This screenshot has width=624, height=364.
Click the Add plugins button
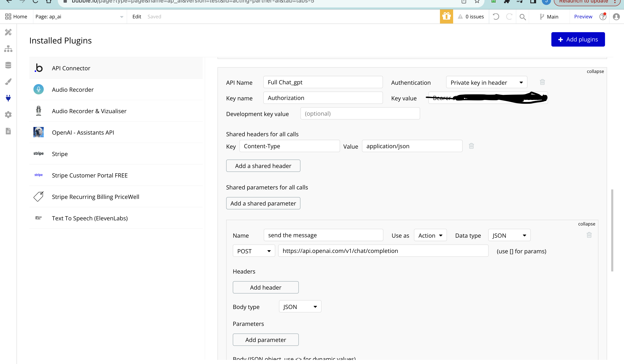pos(578,39)
